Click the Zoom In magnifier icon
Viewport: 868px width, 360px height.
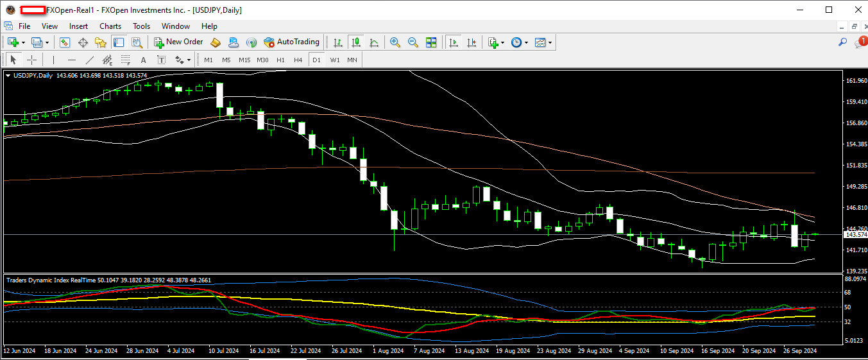[x=395, y=42]
